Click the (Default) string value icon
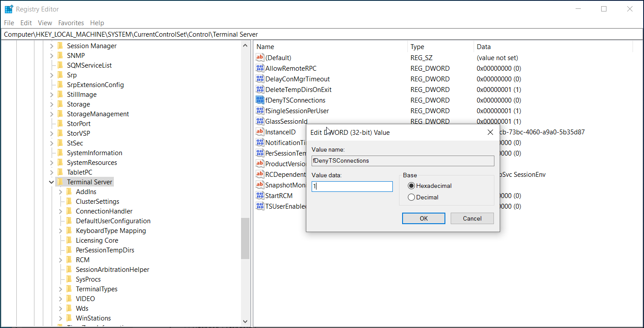The image size is (644, 328). (x=260, y=58)
